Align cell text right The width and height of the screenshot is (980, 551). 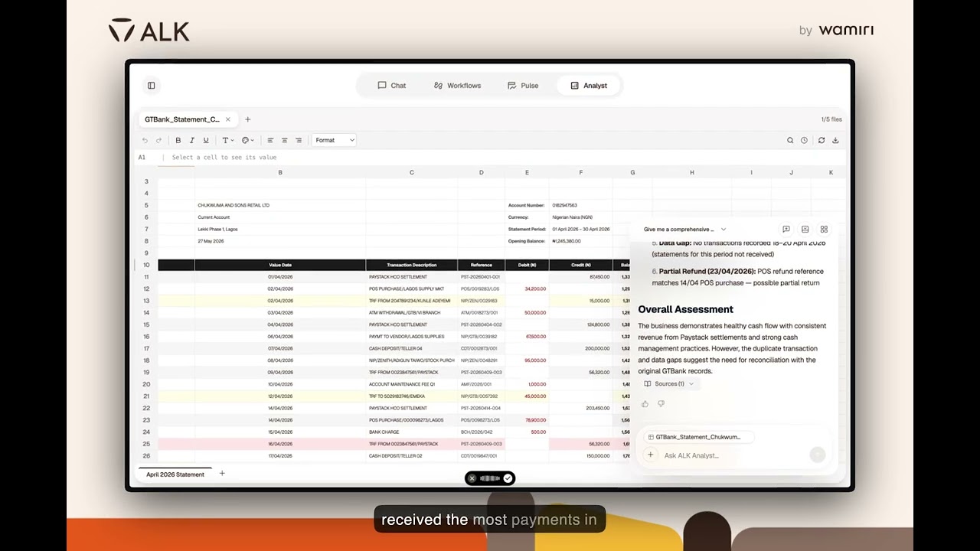click(299, 140)
